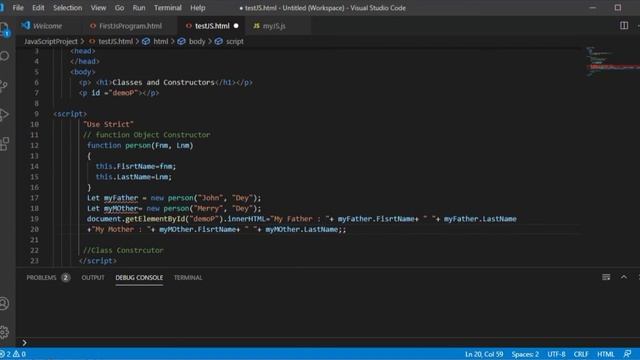Change indentation via Spaces: 2
This screenshot has width=640, height=360.
525,354
